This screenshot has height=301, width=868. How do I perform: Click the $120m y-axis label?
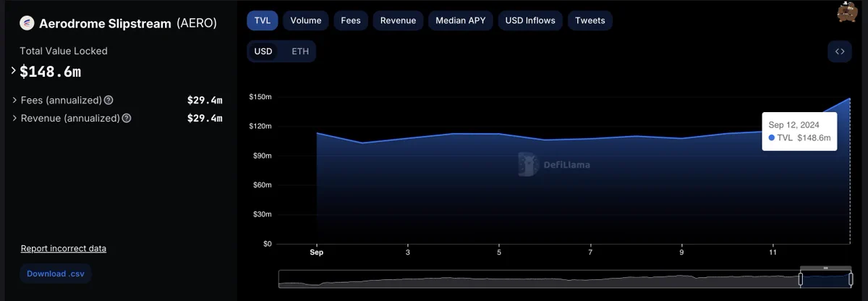[260, 126]
